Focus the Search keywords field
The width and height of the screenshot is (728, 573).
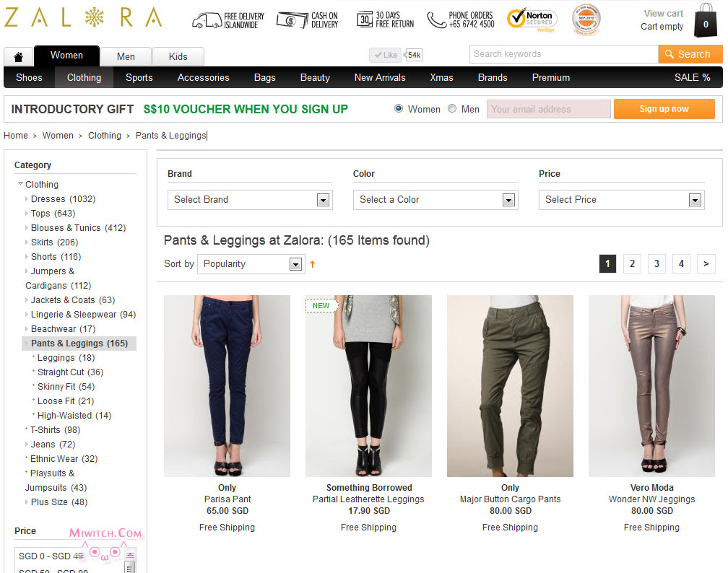point(563,54)
